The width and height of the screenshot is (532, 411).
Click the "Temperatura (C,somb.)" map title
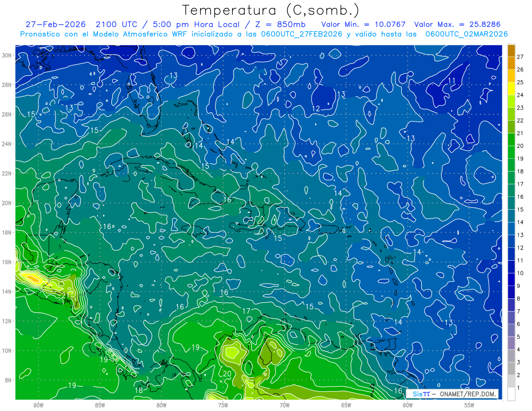tap(271, 10)
